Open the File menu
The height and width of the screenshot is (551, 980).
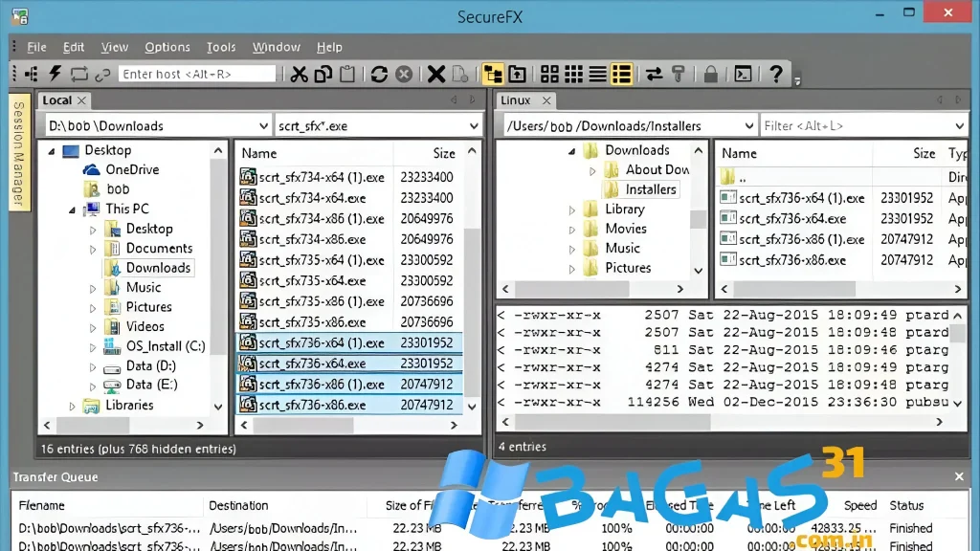pyautogui.click(x=36, y=47)
